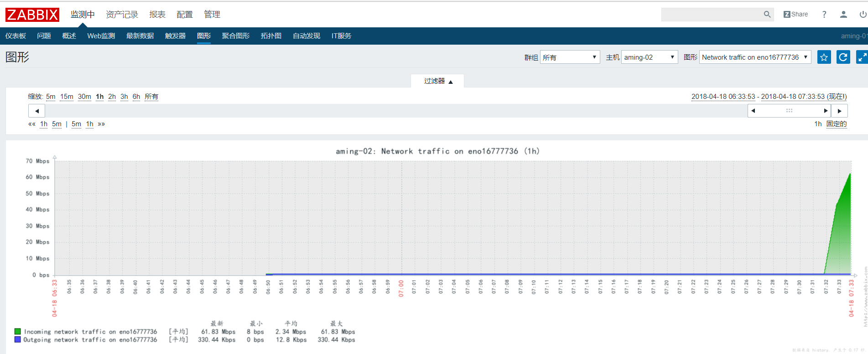Set zoom to 3h

pyautogui.click(x=124, y=97)
